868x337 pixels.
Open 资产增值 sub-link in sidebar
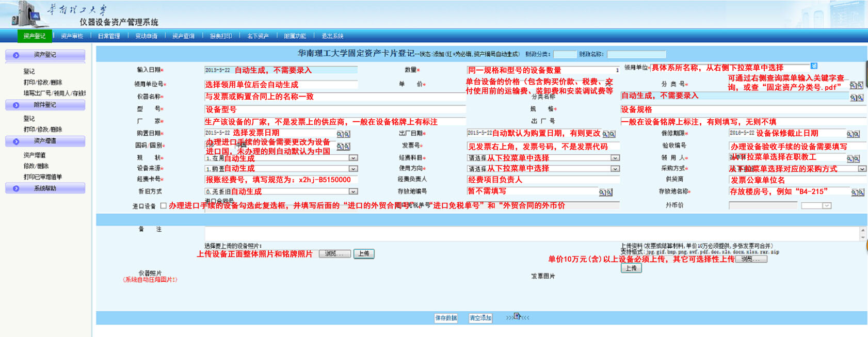pos(35,155)
